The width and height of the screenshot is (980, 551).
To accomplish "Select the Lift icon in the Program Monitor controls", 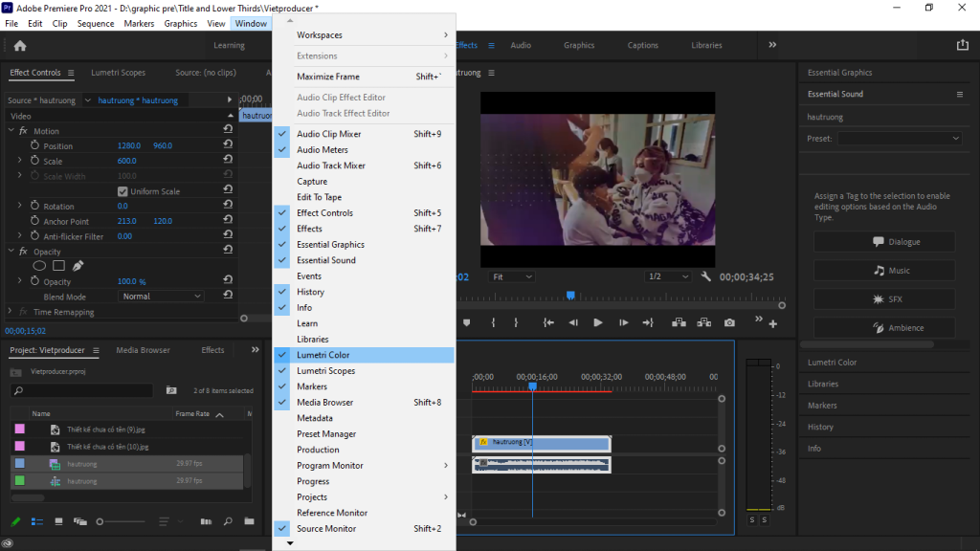I will tap(679, 323).
